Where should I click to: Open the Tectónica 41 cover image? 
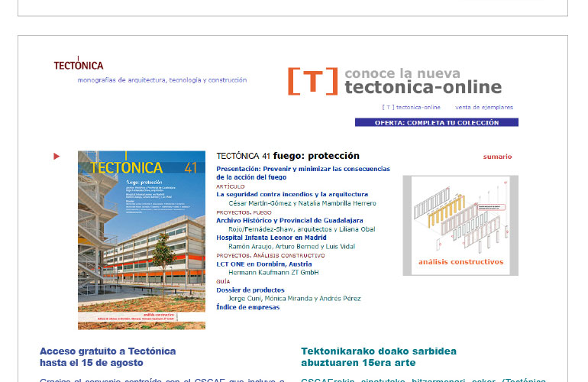pyautogui.click(x=141, y=240)
